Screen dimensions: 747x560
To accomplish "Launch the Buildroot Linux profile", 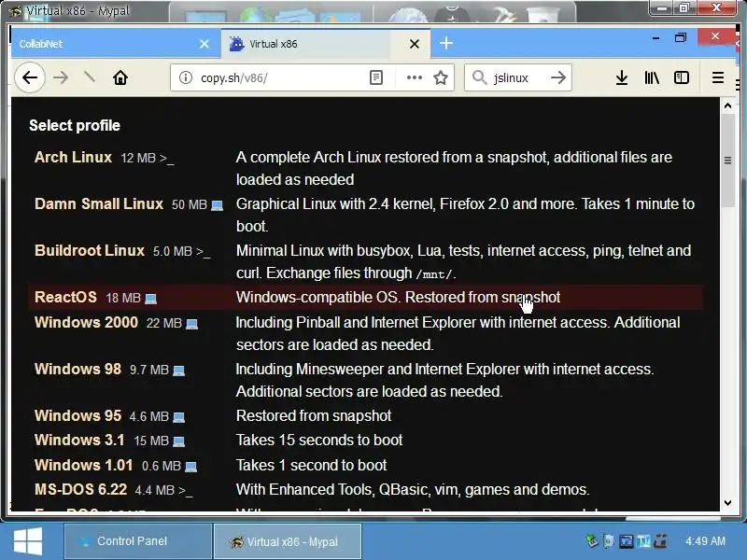I will (x=89, y=250).
